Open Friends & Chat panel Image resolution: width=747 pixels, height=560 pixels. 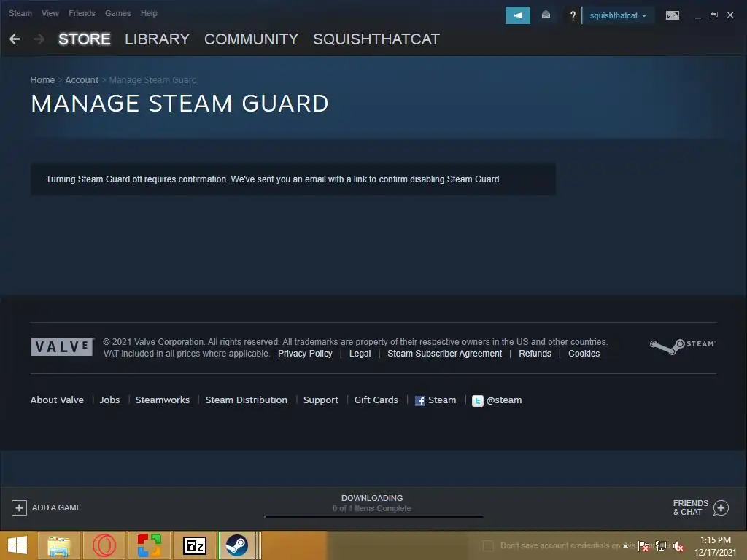701,507
